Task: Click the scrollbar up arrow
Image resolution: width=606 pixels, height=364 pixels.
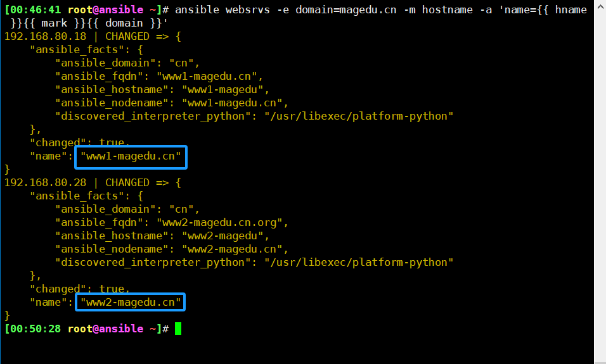Action: tap(600, 6)
